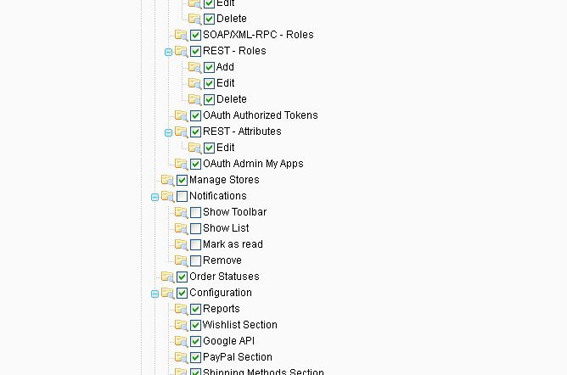Click folder icon beside Add under REST - Roles
This screenshot has width=567, height=375.
195,67
